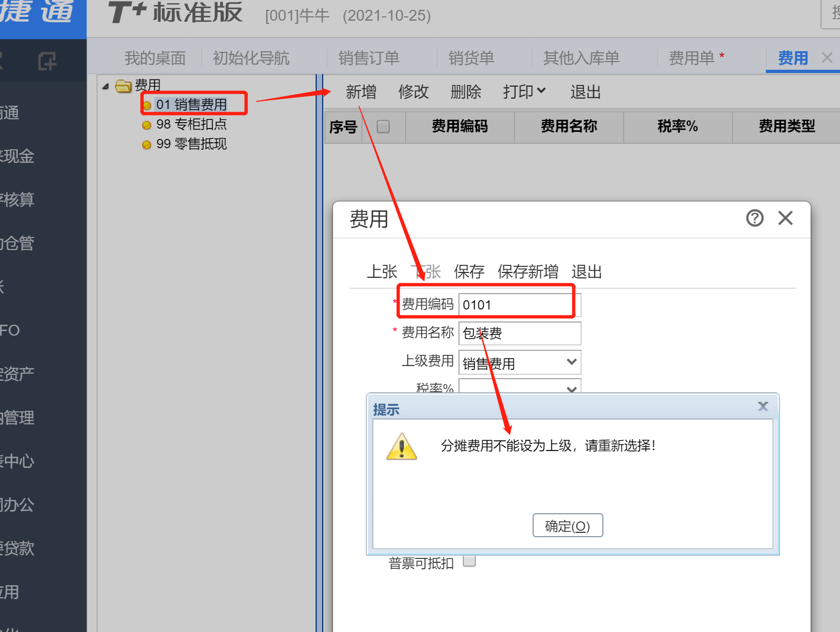Switch to the 销售订单 tab

[368, 58]
